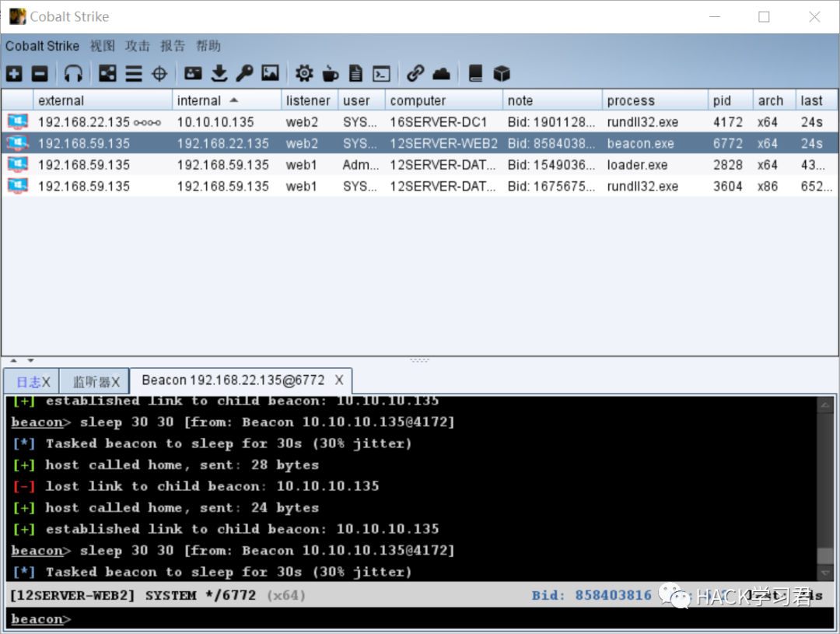Image resolution: width=840 pixels, height=634 pixels.
Task: Select the 12SERVER-WEB2 beacon.exe row
Action: (419, 144)
